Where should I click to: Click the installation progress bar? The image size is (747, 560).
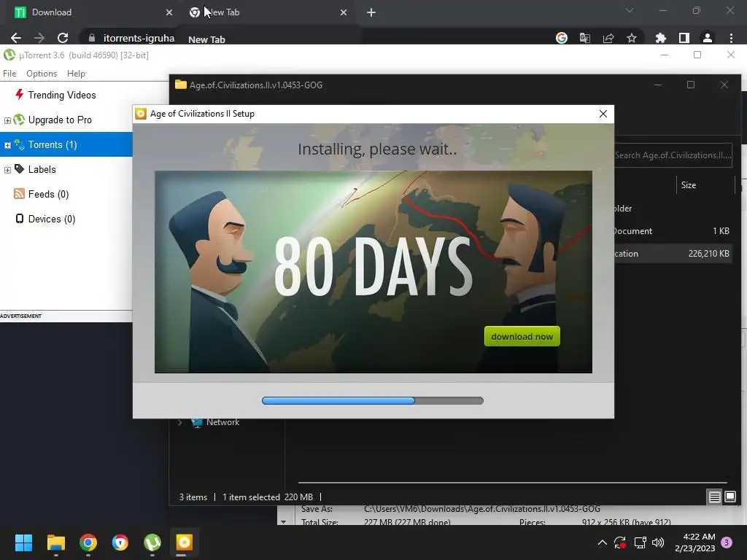(x=373, y=401)
